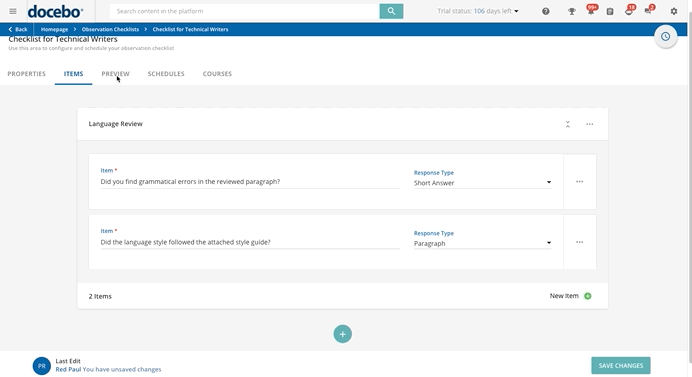Expand the Trial status dropdown
The height and width of the screenshot is (377, 692).
pyautogui.click(x=478, y=11)
